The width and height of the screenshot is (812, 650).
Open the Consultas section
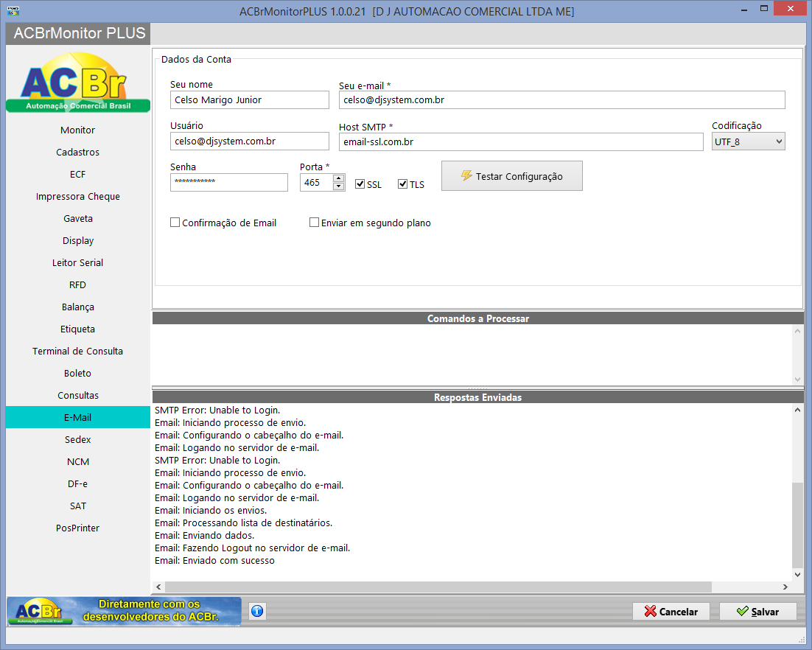[77, 395]
